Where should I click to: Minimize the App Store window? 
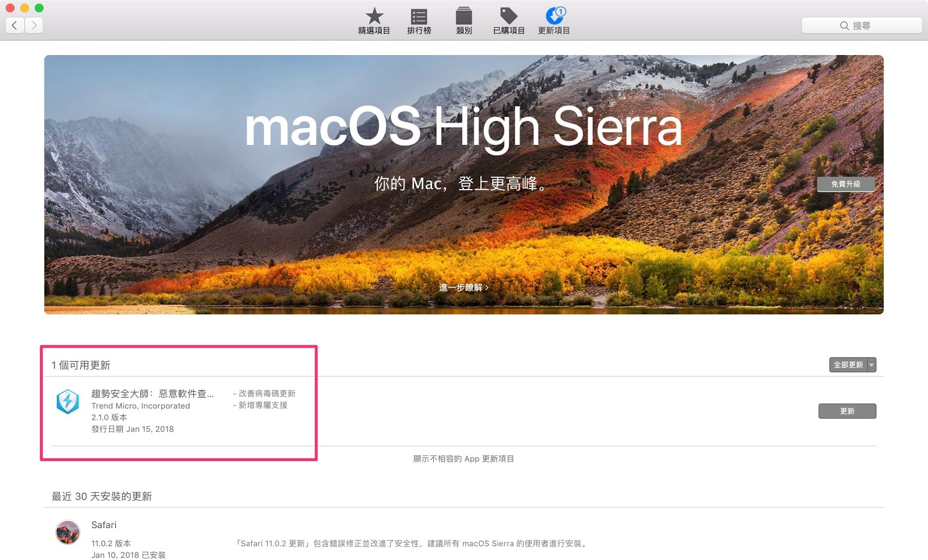24,8
